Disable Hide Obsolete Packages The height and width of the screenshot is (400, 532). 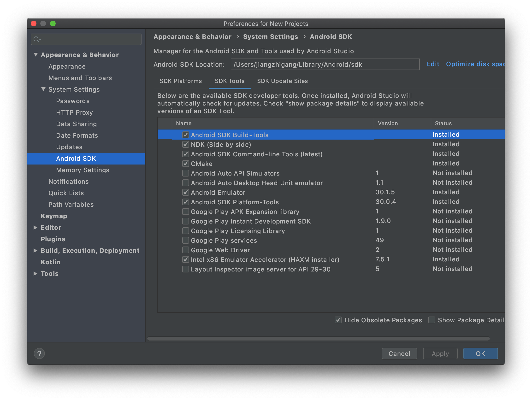338,320
